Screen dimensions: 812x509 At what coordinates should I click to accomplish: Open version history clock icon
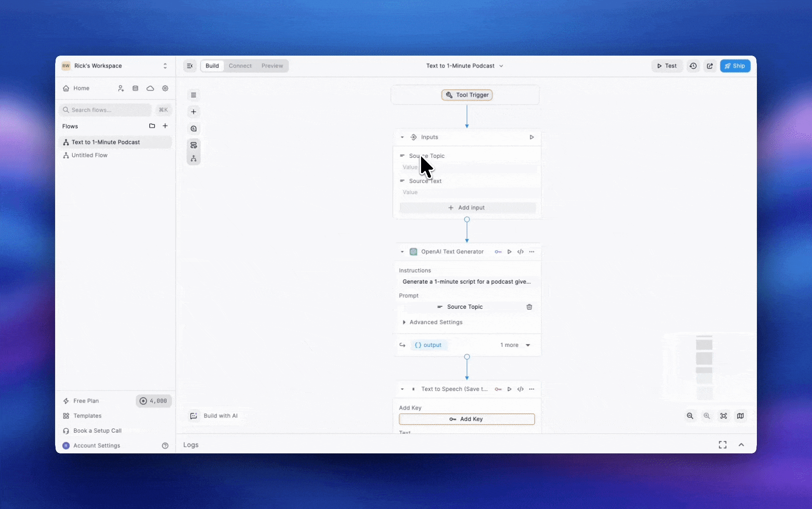[693, 66]
